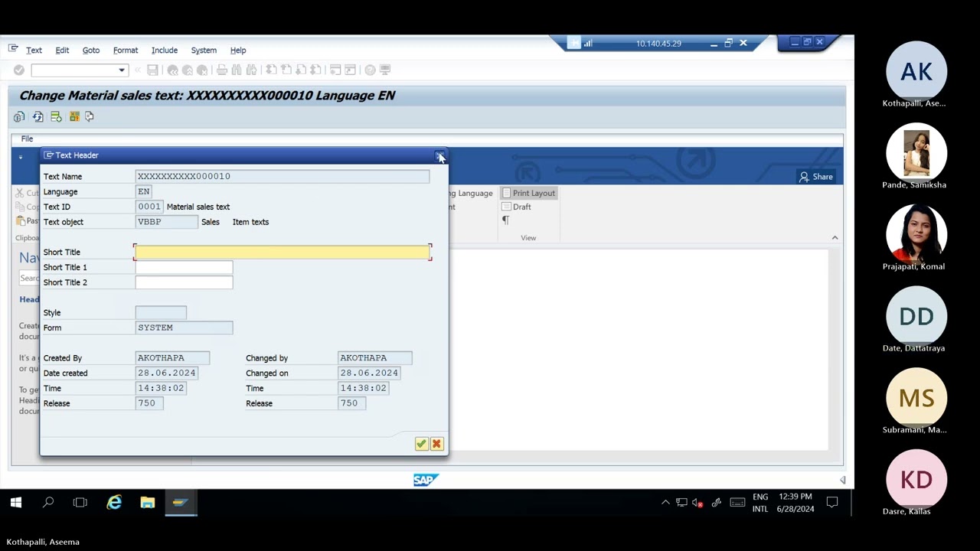The height and width of the screenshot is (551, 980).
Task: Click the Customize Local Layout monitor icon
Action: point(385,70)
